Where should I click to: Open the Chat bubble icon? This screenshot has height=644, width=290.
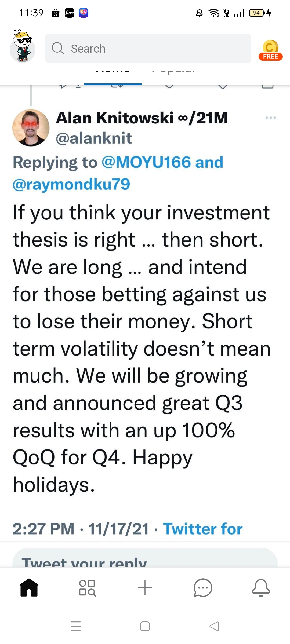(203, 588)
